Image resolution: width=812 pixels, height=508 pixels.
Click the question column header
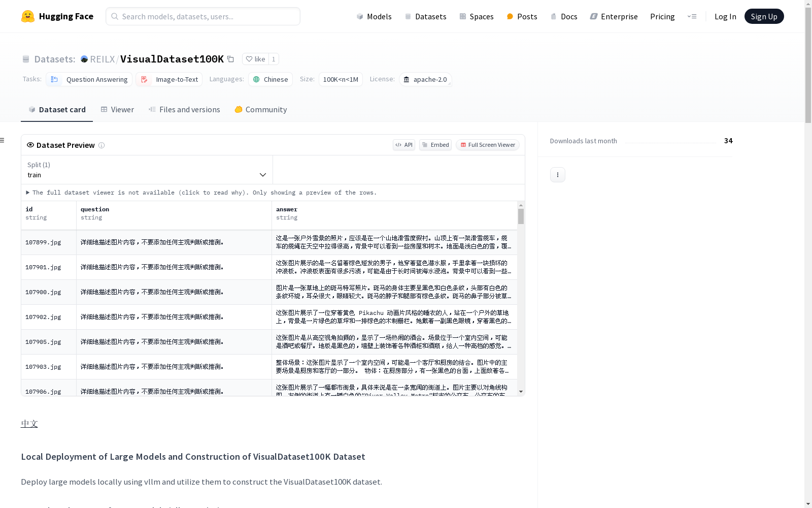coord(174,215)
